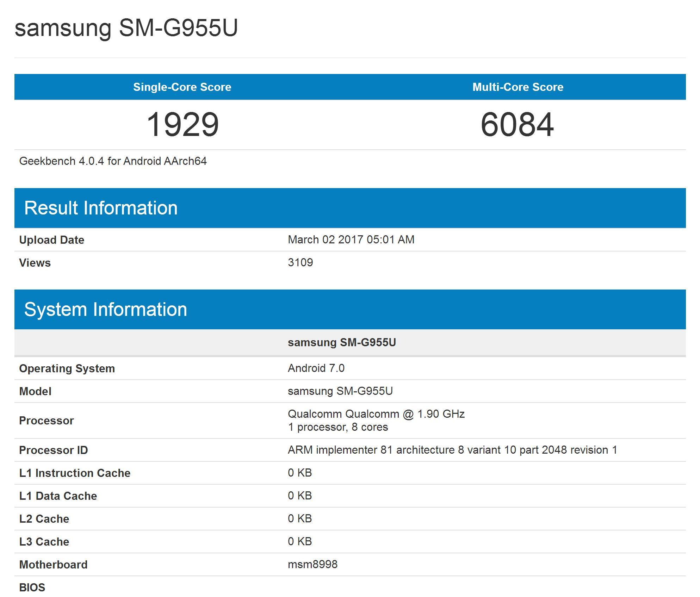Click the BIOS row label

(32, 587)
